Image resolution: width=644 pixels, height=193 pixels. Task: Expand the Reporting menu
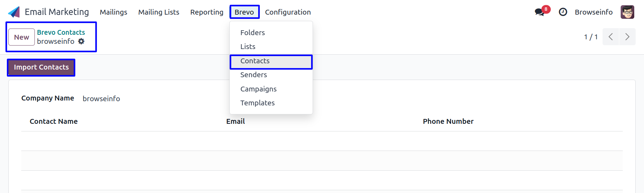coord(207,12)
